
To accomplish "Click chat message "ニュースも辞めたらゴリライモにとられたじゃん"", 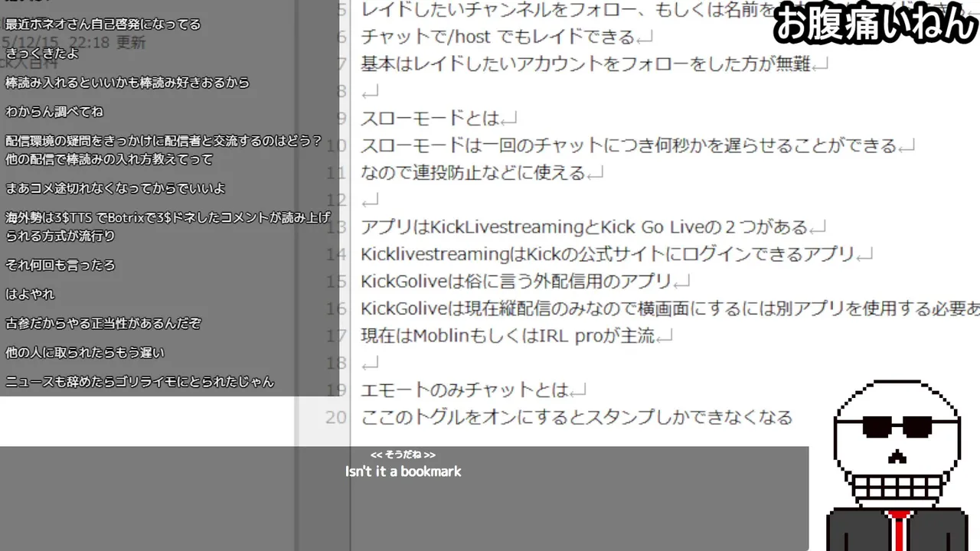I will coord(139,382).
